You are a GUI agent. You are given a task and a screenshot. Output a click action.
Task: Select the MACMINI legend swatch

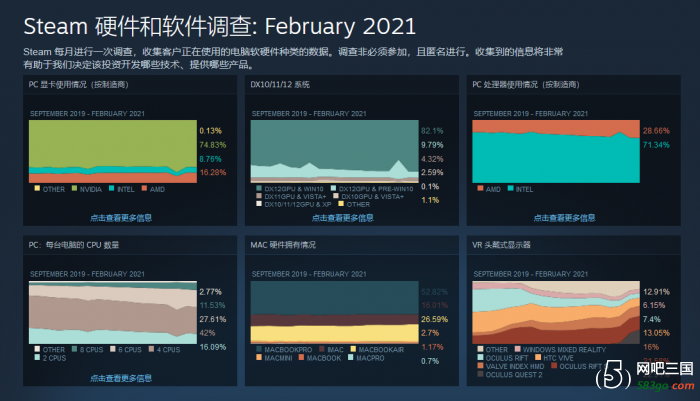(x=259, y=357)
